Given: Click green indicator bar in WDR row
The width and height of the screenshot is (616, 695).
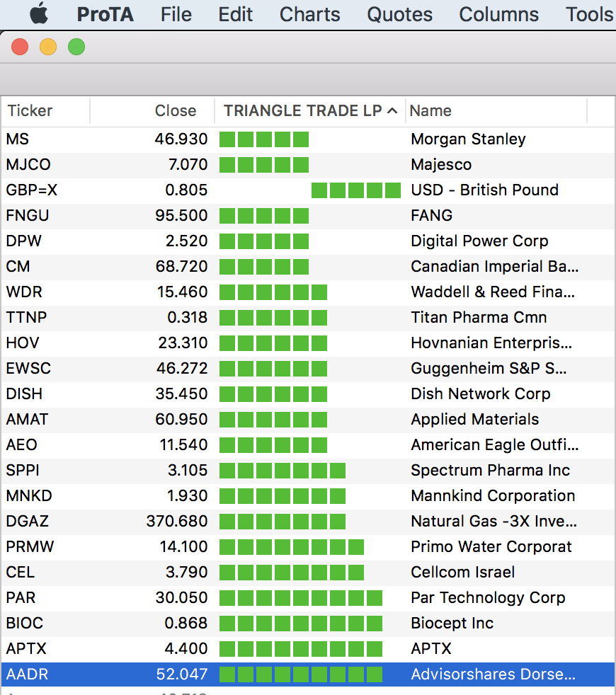Looking at the screenshot, I should coord(273,292).
